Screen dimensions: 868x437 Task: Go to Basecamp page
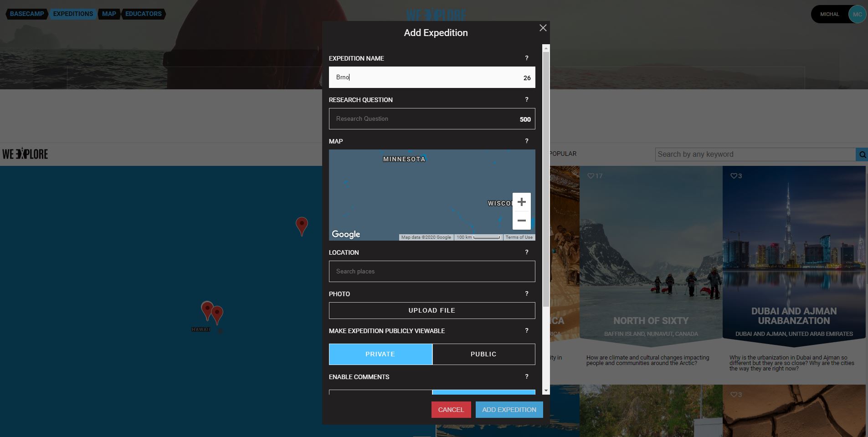tap(27, 14)
